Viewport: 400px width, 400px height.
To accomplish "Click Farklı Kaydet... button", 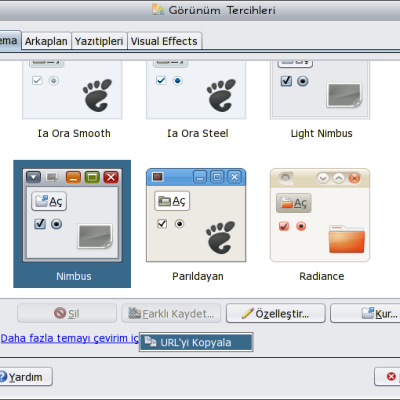I will click(x=171, y=313).
